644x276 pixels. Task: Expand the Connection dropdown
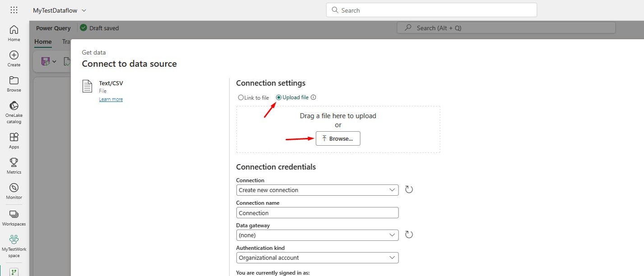tap(317, 190)
